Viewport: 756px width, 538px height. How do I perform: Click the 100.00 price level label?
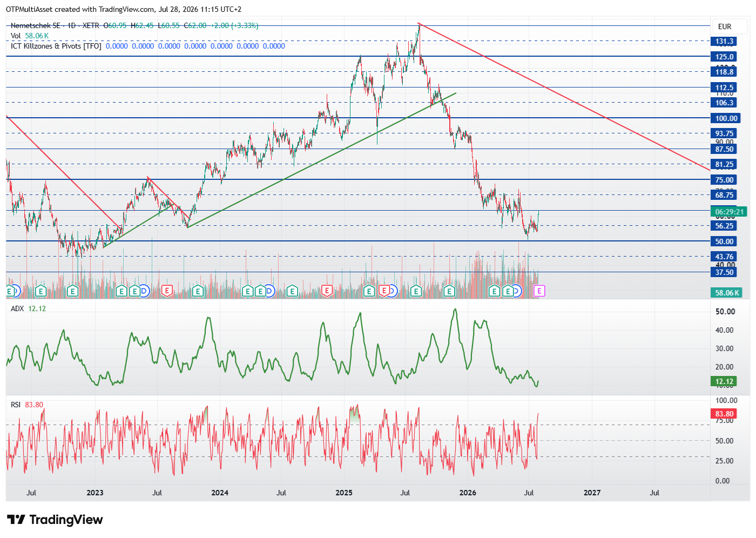726,118
